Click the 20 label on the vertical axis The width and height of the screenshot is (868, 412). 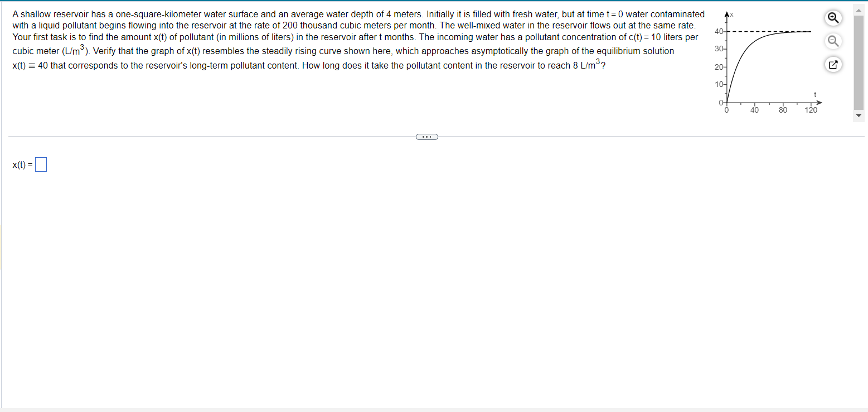coord(719,67)
